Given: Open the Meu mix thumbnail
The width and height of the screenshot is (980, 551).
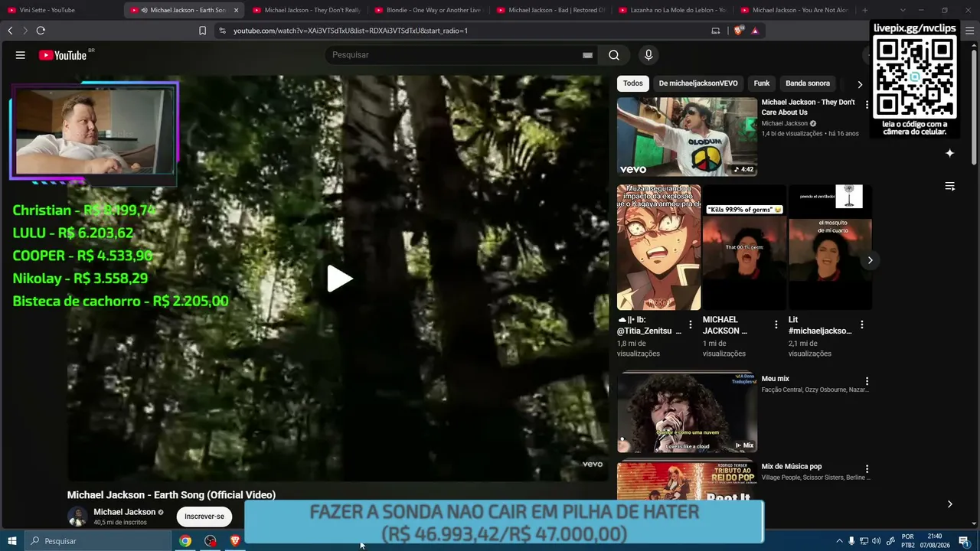Looking at the screenshot, I should [687, 412].
